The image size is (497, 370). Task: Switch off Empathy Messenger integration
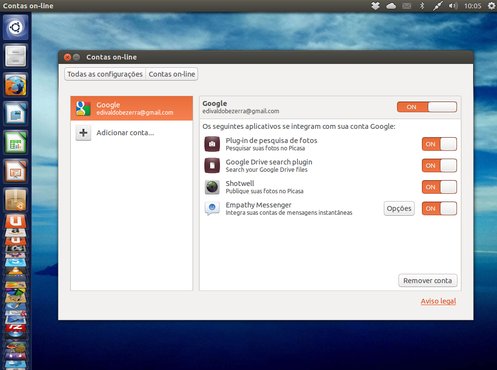coord(439,209)
